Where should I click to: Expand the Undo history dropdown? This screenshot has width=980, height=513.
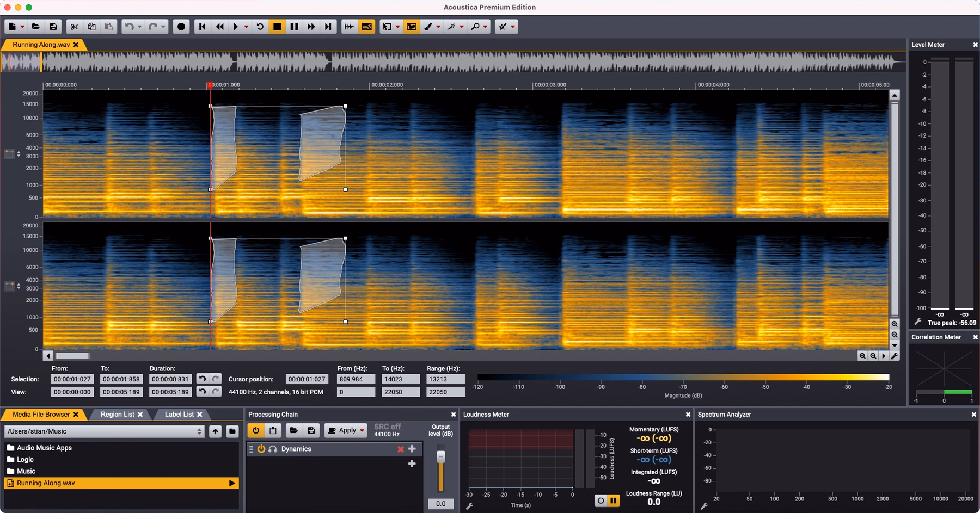139,27
